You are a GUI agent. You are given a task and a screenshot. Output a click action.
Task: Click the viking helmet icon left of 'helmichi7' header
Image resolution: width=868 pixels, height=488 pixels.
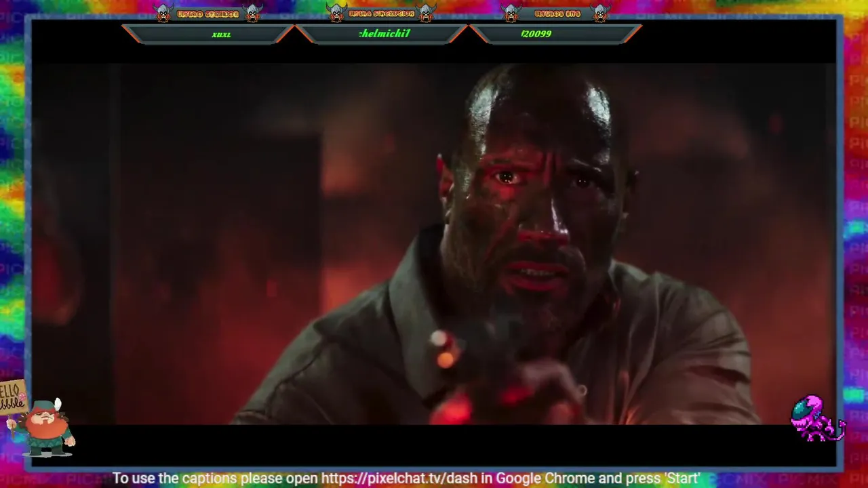(x=337, y=13)
